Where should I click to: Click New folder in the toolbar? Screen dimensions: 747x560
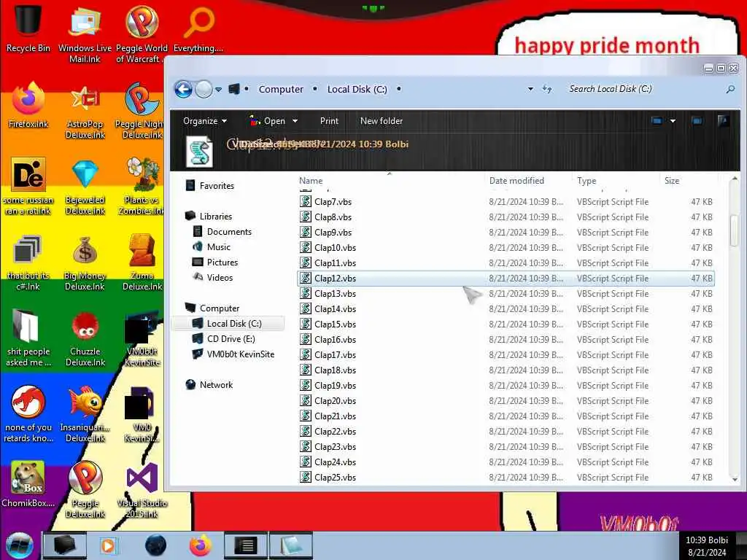[x=381, y=121]
